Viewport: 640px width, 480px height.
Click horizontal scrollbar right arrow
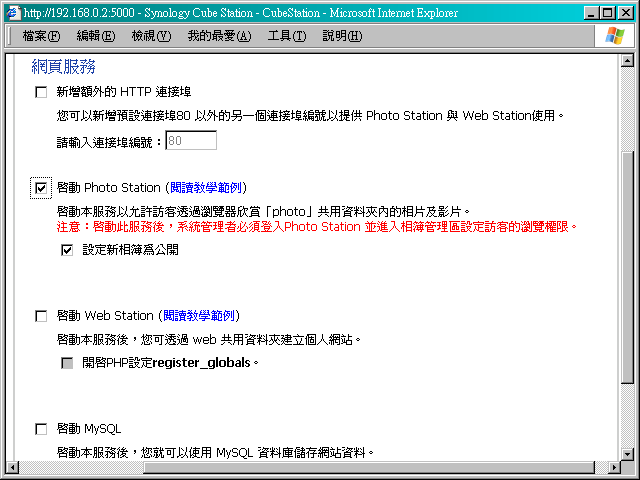coord(614,467)
